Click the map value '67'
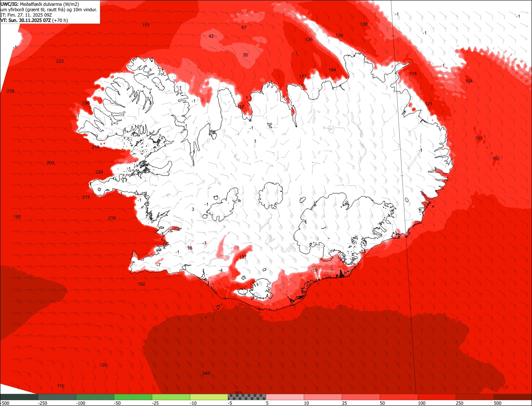Screen dimensions: 532x406 click(244, 27)
